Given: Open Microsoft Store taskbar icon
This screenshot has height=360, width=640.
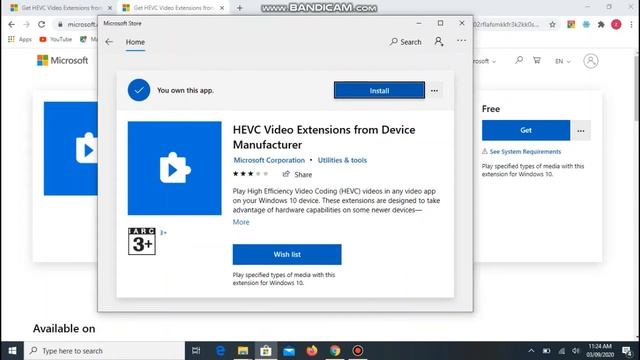Looking at the screenshot, I should tap(266, 351).
